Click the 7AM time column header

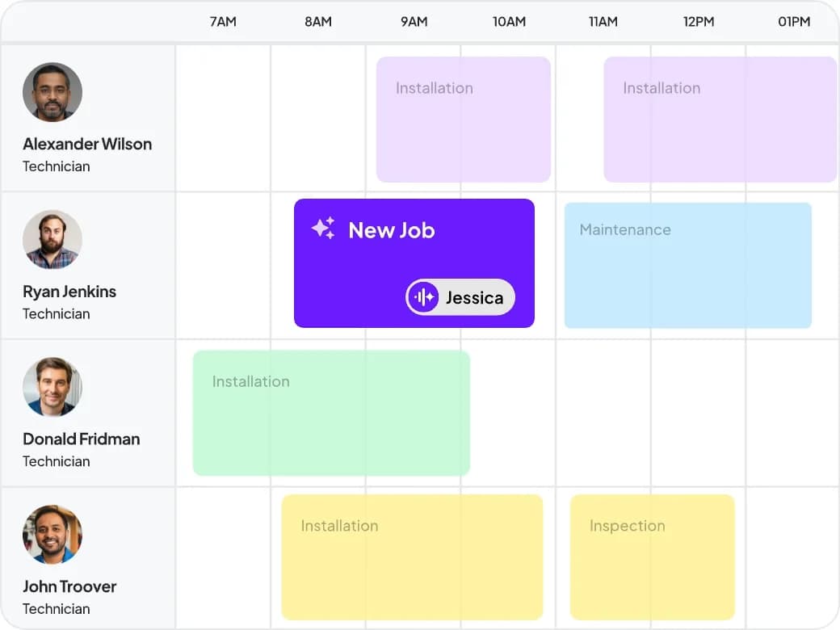pyautogui.click(x=223, y=22)
